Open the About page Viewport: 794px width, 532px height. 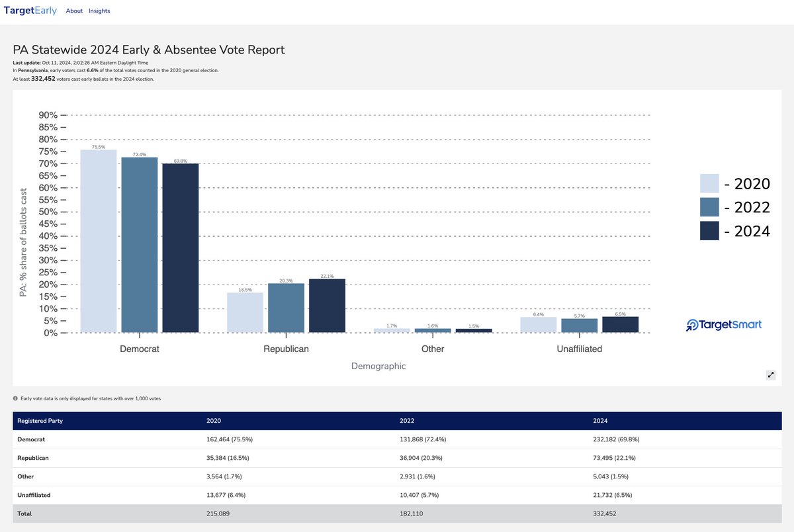click(75, 11)
